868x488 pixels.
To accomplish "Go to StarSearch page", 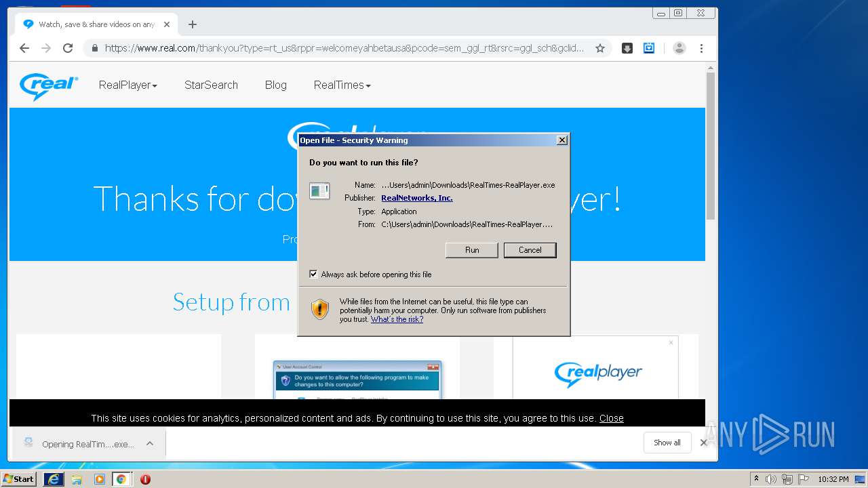I will point(211,85).
